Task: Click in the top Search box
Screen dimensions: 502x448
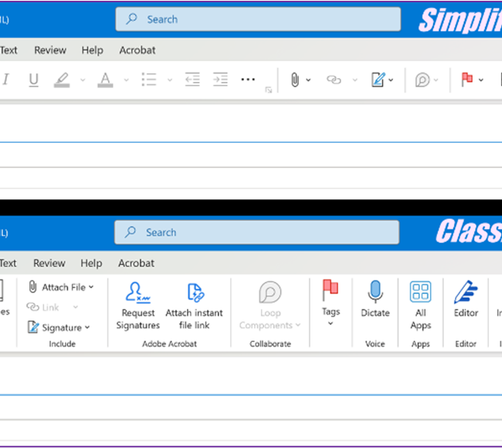Action: pos(258,19)
